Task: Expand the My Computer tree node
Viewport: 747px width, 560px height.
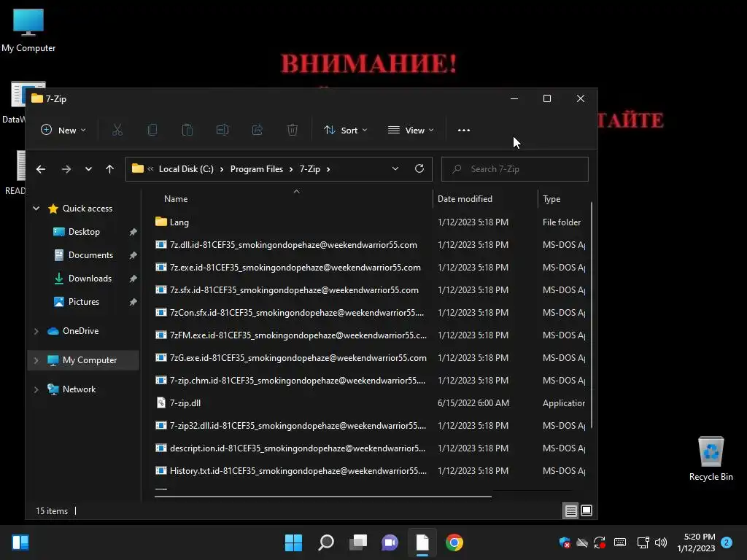Action: coord(36,360)
